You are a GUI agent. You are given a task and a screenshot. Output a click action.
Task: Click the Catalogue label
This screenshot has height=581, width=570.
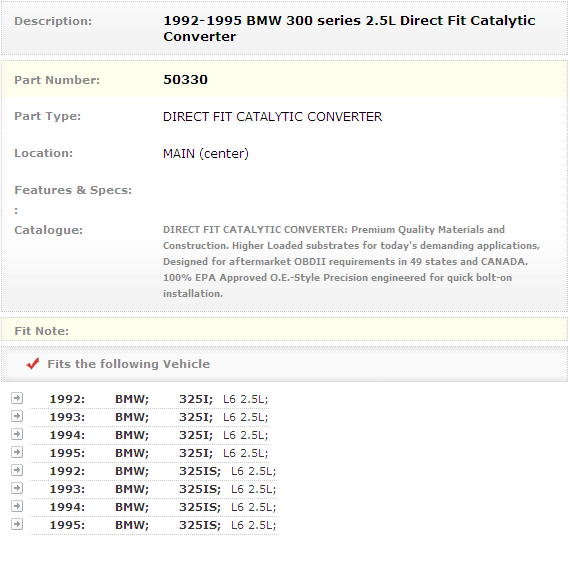[49, 230]
